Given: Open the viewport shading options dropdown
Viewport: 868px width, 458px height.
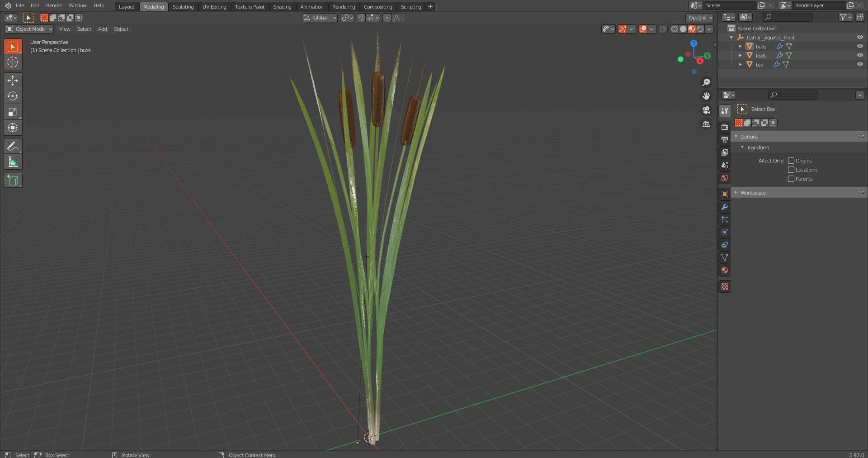Looking at the screenshot, I should click(x=709, y=29).
